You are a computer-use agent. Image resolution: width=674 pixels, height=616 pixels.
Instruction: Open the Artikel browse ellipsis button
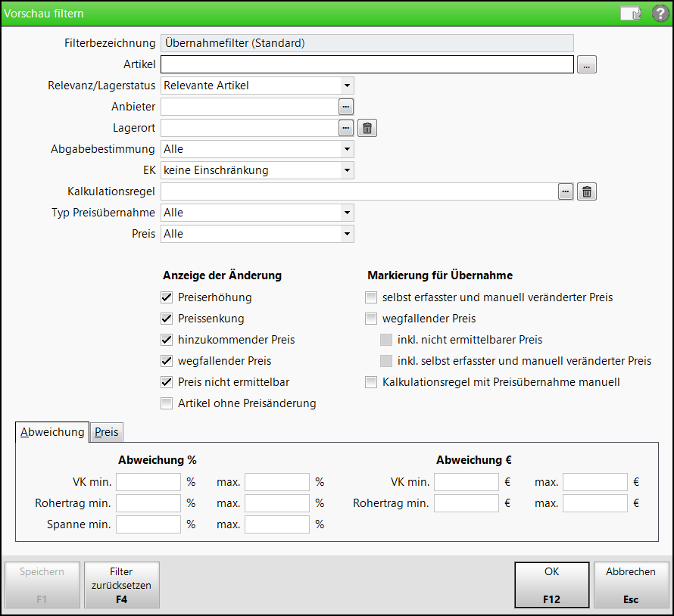point(587,65)
